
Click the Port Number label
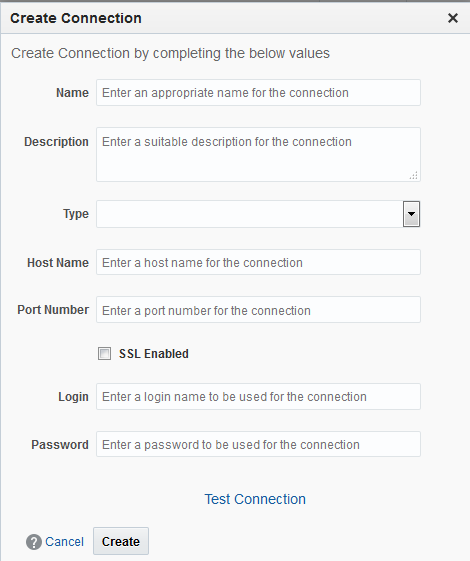[x=53, y=309]
